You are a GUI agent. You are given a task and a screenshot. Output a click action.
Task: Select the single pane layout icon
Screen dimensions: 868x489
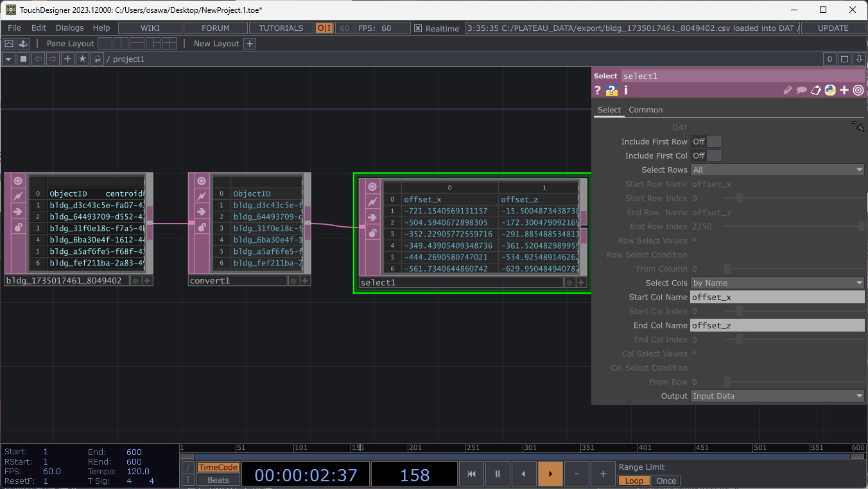pos(106,44)
